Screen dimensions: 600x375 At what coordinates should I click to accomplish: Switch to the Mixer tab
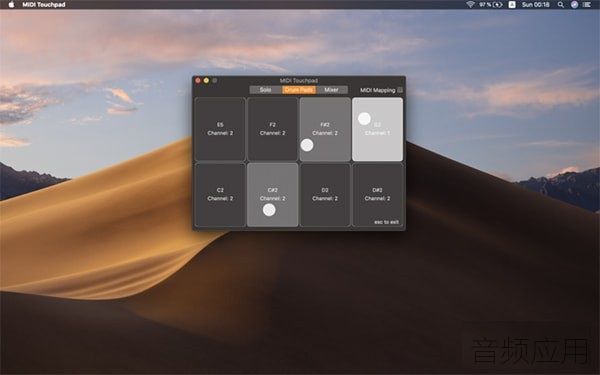[331, 90]
